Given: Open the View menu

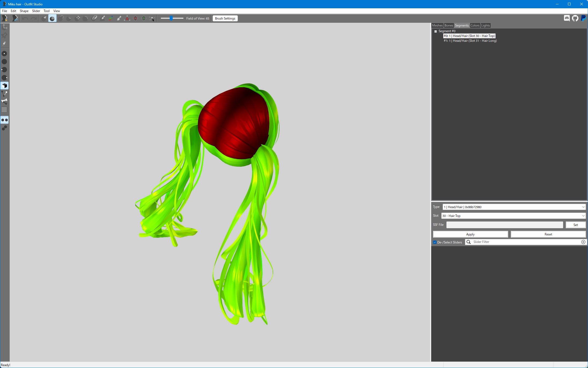Looking at the screenshot, I should pyautogui.click(x=57, y=11).
